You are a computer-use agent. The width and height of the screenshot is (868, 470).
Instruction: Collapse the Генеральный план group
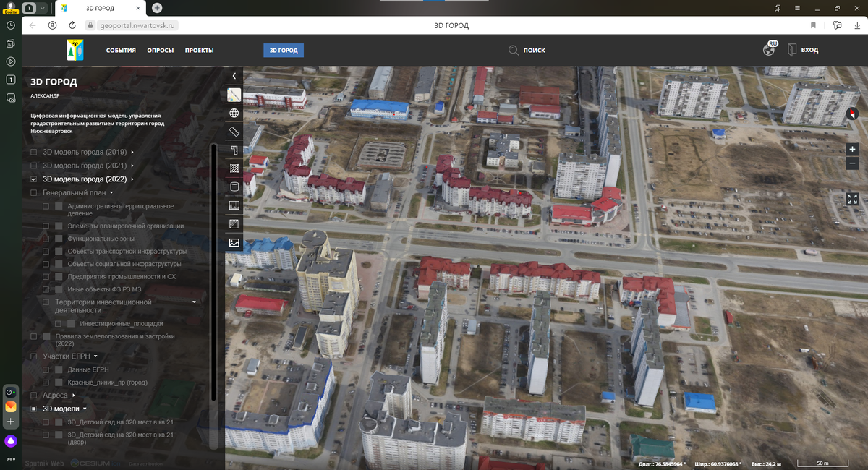(112, 193)
